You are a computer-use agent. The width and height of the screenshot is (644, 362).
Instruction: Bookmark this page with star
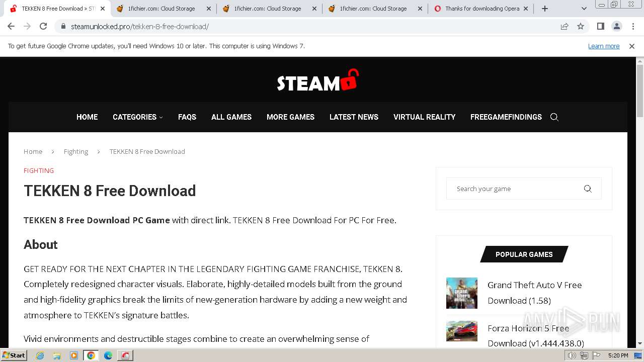[x=581, y=26]
